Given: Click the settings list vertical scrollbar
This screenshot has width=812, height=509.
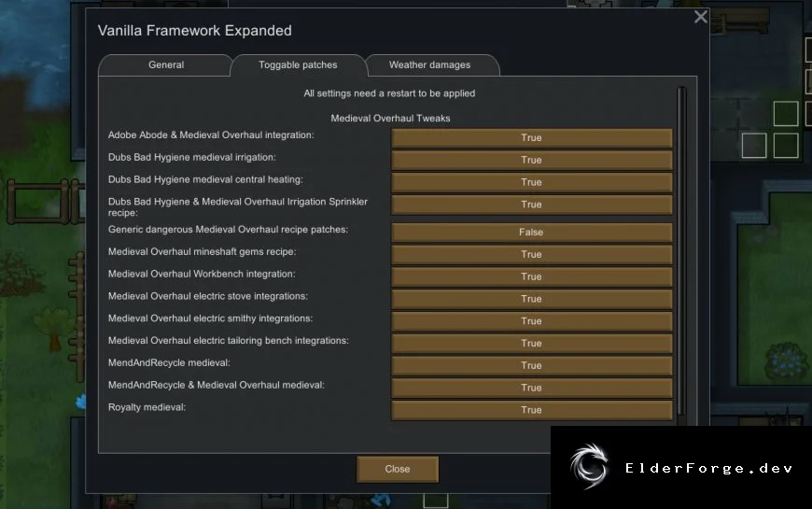Looking at the screenshot, I should pyautogui.click(x=681, y=251).
